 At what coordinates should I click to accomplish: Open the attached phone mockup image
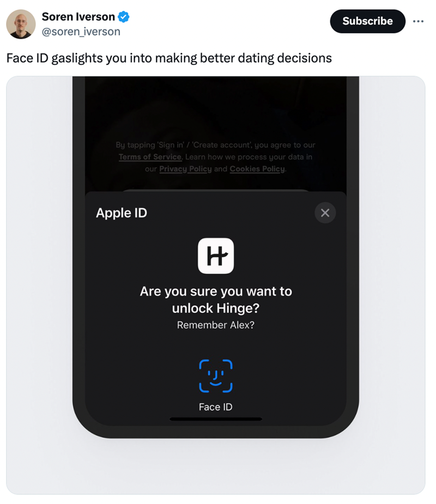tap(216, 285)
